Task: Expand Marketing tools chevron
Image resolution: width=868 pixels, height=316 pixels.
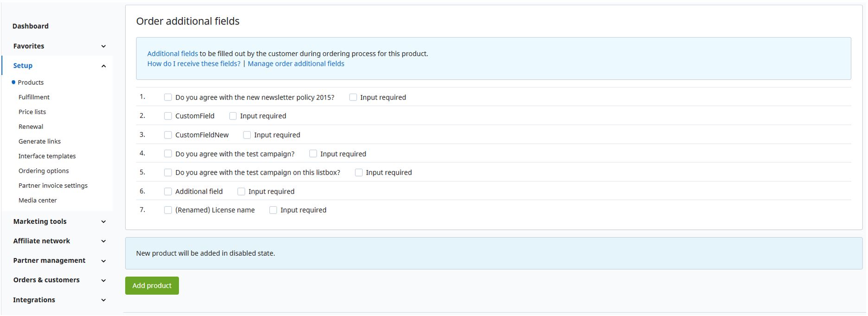Action: (103, 221)
